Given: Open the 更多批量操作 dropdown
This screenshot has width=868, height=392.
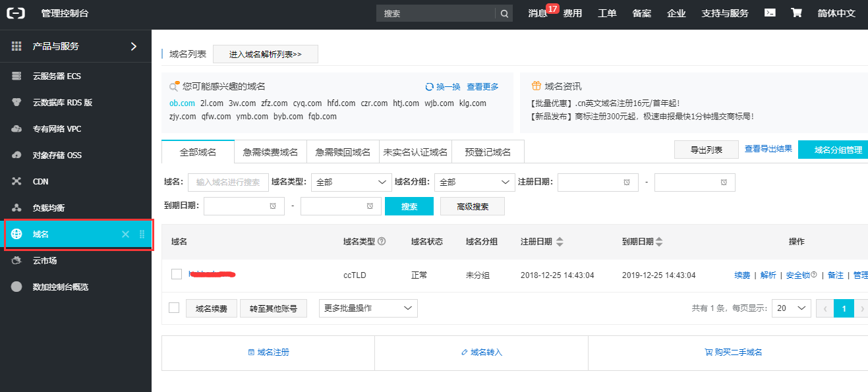Looking at the screenshot, I should (368, 308).
